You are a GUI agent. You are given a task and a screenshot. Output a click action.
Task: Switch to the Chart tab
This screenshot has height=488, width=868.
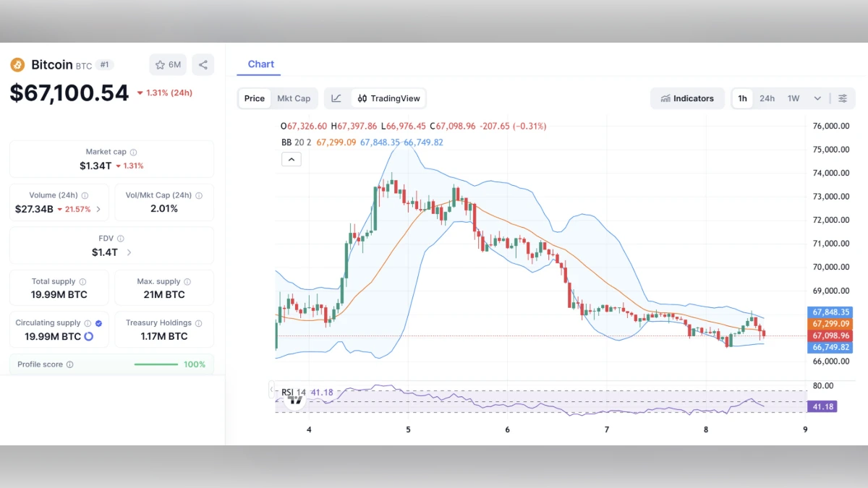point(260,64)
